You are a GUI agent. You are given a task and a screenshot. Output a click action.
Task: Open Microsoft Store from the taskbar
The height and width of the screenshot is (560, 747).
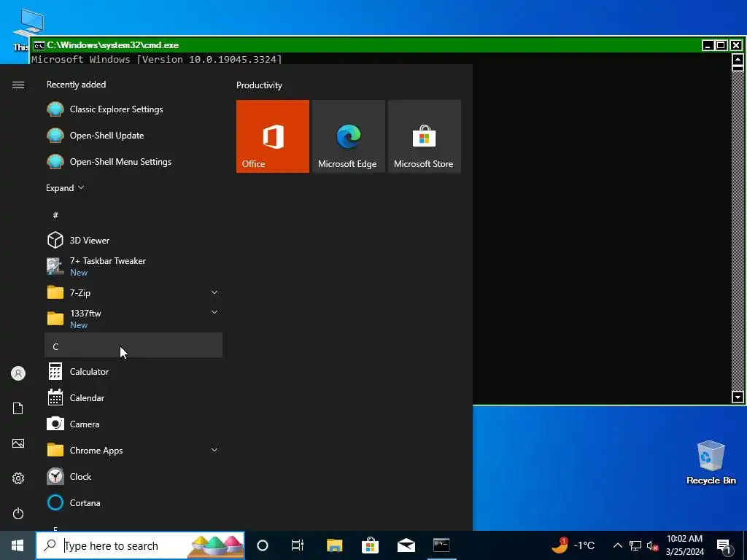pos(370,545)
